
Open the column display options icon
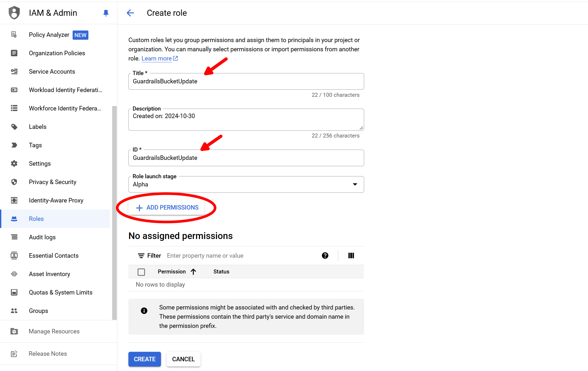351,256
